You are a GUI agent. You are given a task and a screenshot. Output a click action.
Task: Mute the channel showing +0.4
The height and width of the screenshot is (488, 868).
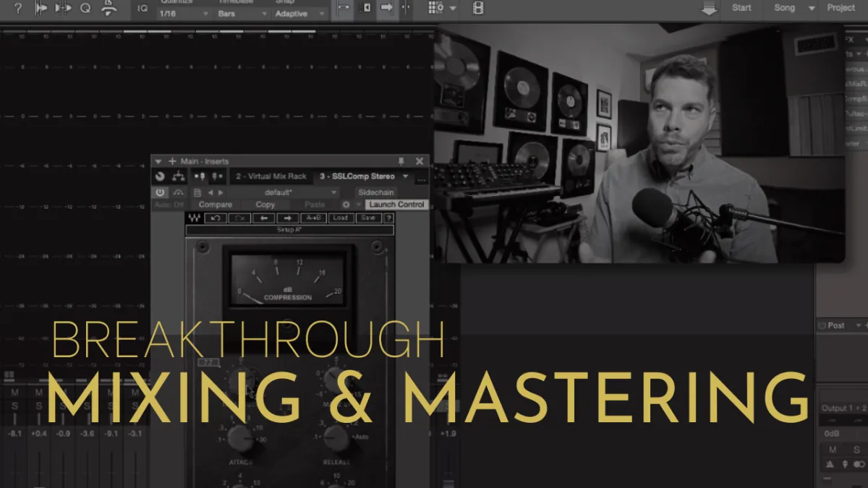[38, 392]
